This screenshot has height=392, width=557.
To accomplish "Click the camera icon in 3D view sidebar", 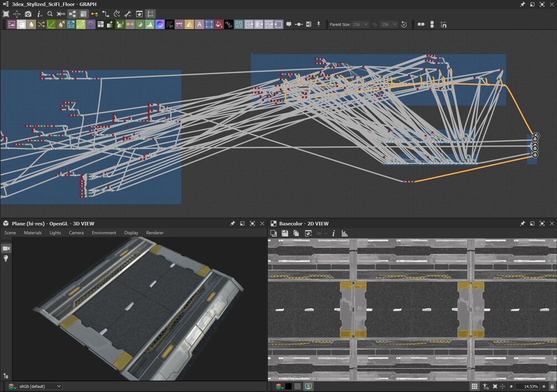I will tap(6, 248).
